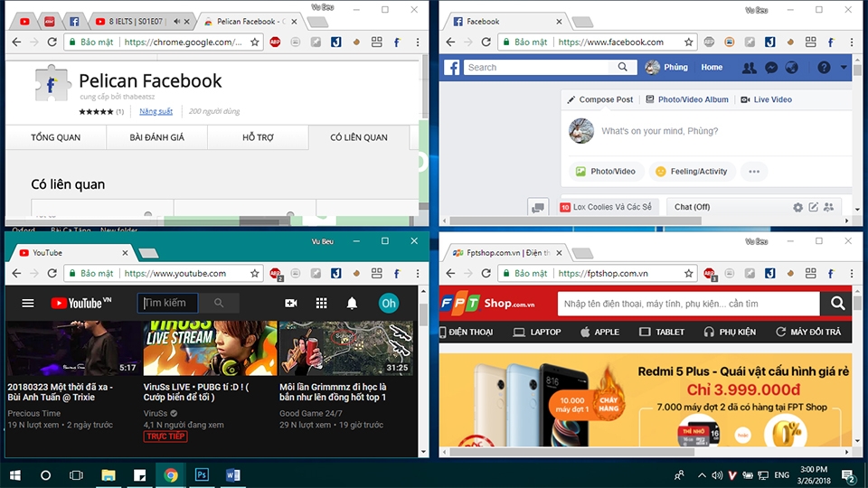This screenshot has height=488, width=868.
Task: Click Photo/Video Album option
Action: click(x=687, y=99)
